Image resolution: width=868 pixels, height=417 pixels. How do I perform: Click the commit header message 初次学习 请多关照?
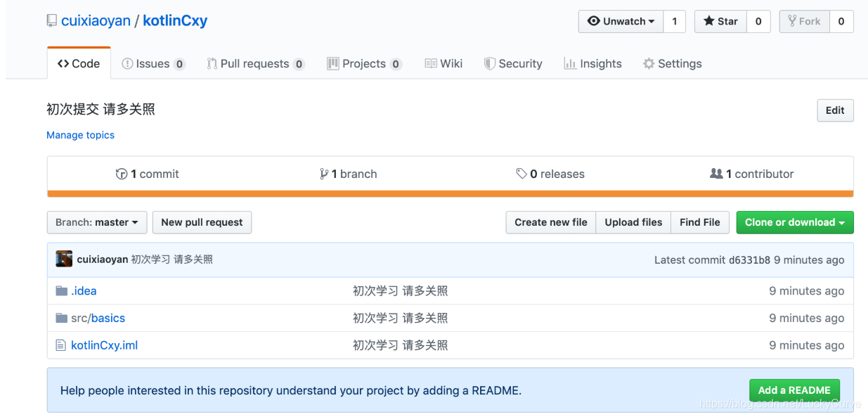pyautogui.click(x=171, y=259)
